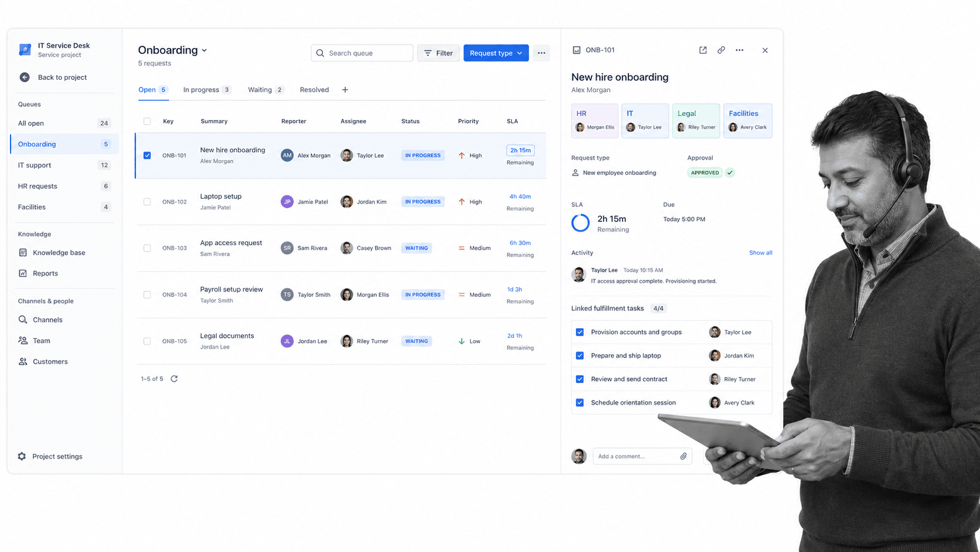
Task: Click the 'Payroll setup review' summary
Action: coord(232,290)
